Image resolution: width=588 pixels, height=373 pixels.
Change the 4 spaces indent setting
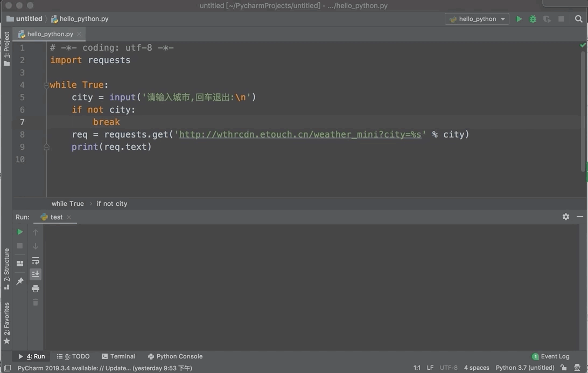pyautogui.click(x=477, y=368)
